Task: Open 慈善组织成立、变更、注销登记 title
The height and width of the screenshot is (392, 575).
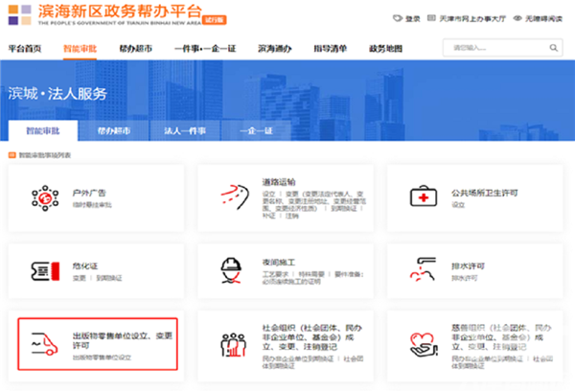Action: coord(501,337)
